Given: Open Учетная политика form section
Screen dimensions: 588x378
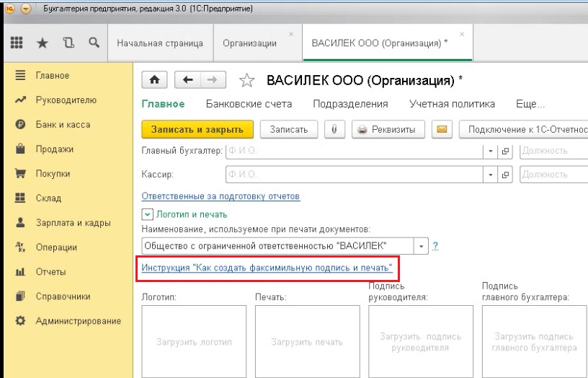Looking at the screenshot, I should [453, 104].
